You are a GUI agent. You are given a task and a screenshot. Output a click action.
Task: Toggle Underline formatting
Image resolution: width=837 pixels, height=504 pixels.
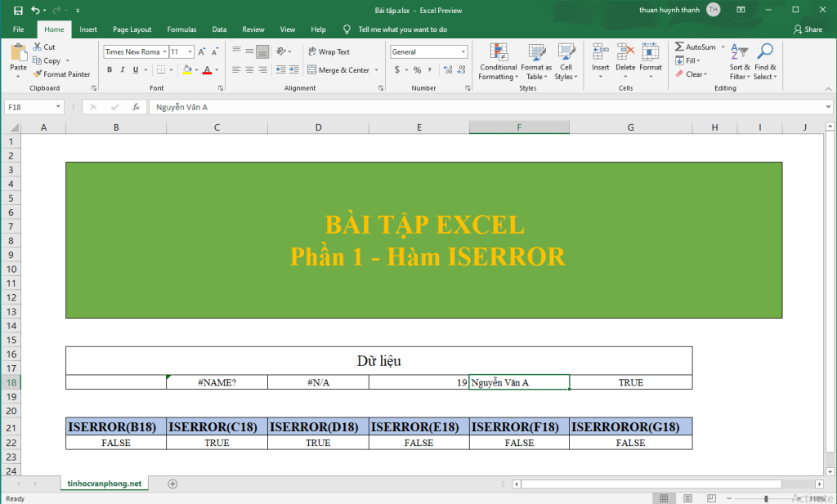(136, 70)
